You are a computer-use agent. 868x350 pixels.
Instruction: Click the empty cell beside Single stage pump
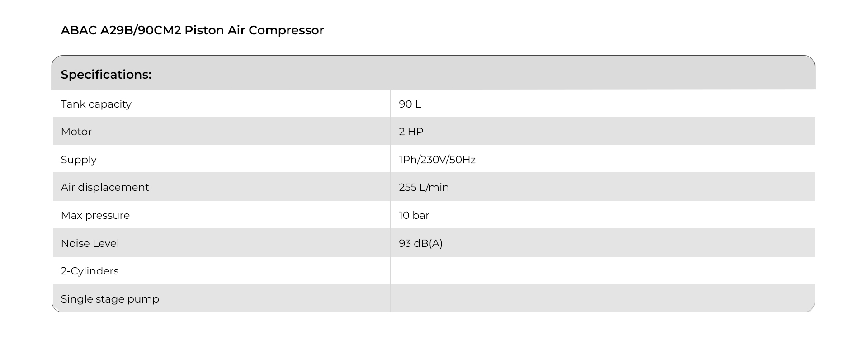[x=602, y=298]
